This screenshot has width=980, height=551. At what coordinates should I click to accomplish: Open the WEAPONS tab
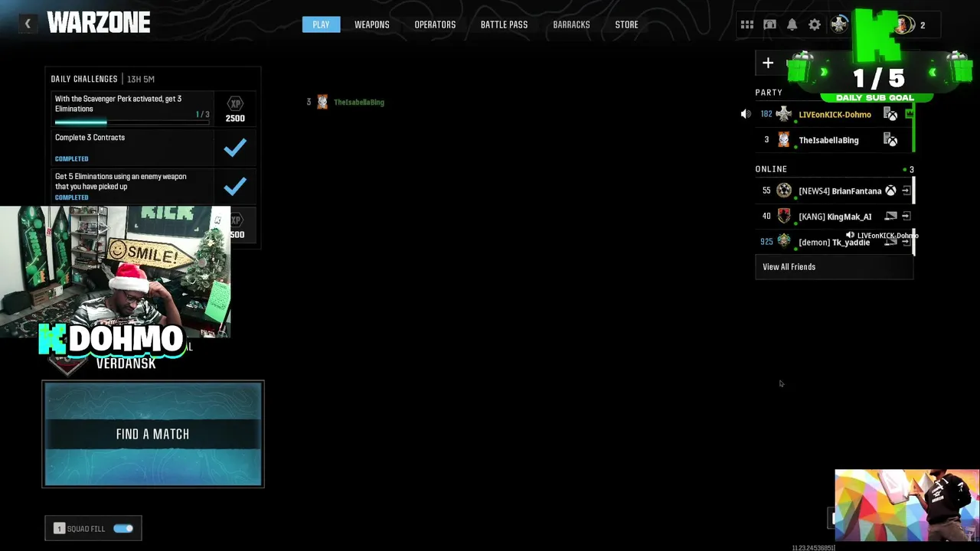pos(372,24)
